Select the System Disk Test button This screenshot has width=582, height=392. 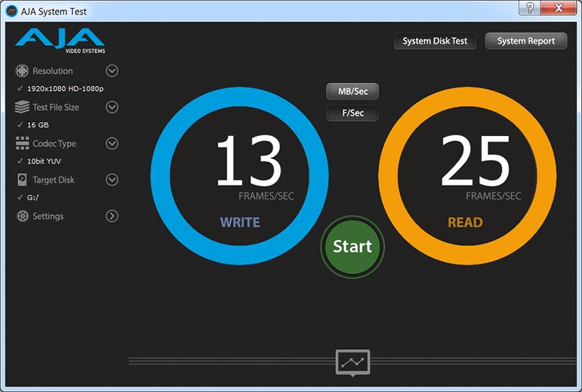[x=435, y=41]
